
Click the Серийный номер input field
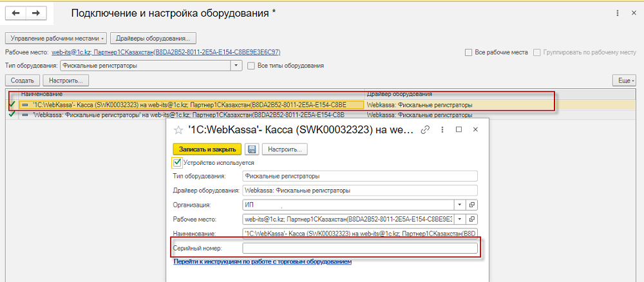coord(360,249)
